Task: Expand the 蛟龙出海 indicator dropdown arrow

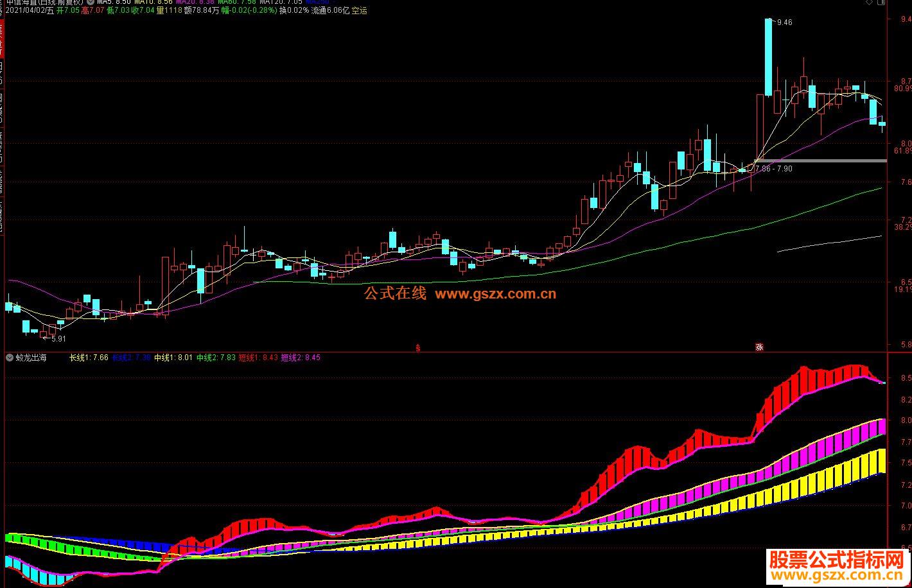Action: (10, 358)
